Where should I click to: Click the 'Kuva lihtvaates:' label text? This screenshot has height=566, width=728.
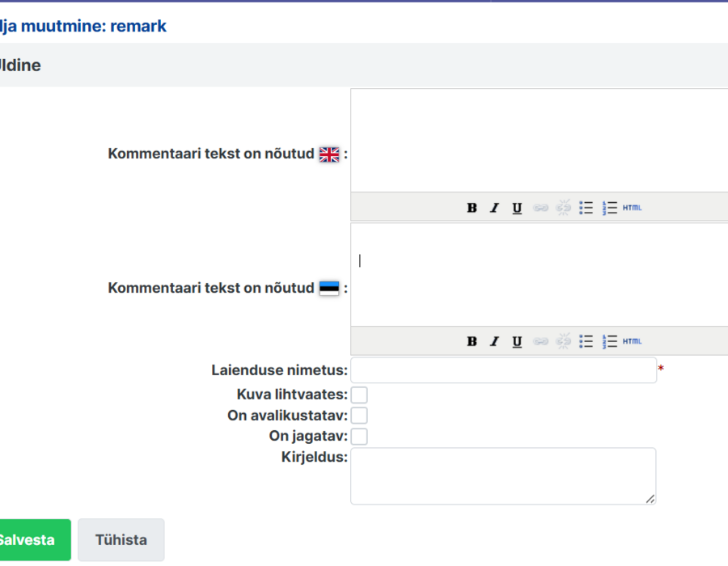click(292, 395)
